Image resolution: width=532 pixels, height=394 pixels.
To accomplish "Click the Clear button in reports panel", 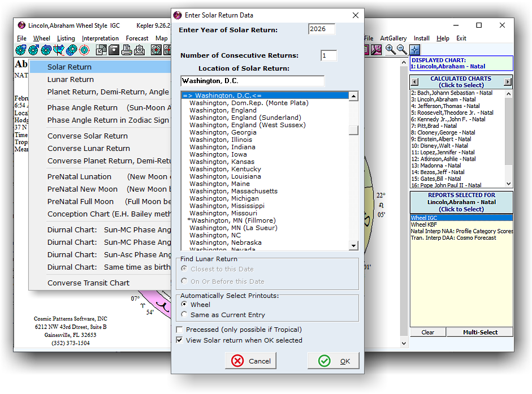I will click(428, 332).
